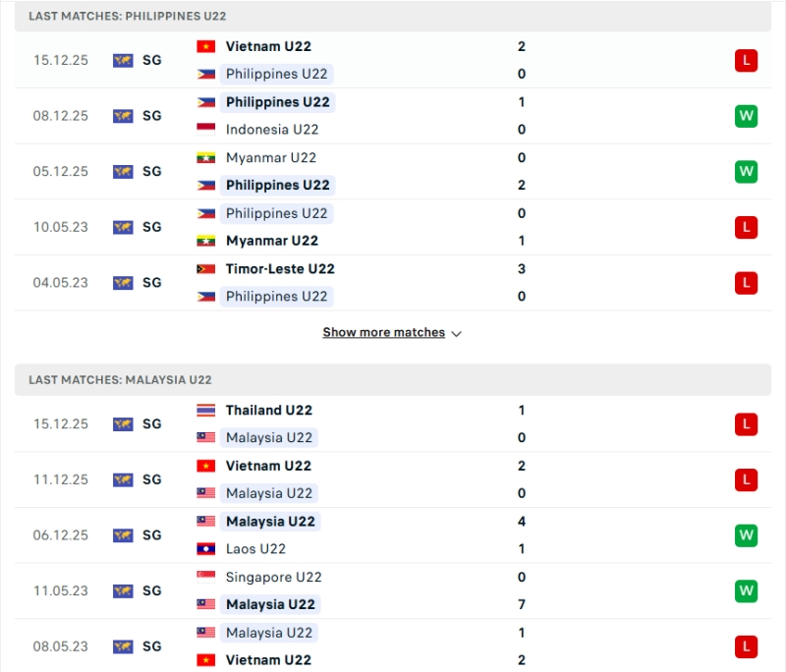The image size is (786, 672).
Task: Click SG tournament icon for 08.12.25 match
Action: (x=123, y=116)
